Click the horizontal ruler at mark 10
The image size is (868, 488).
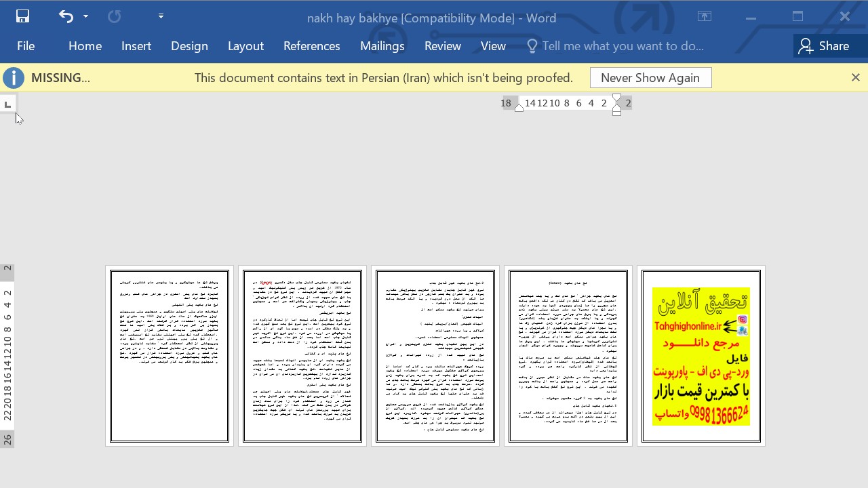coord(555,103)
